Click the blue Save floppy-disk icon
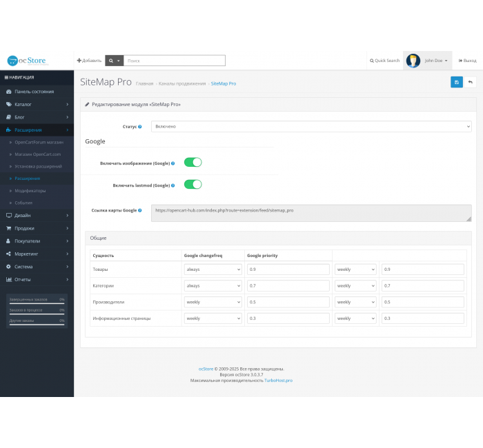This screenshot has height=448, width=483. (x=457, y=82)
